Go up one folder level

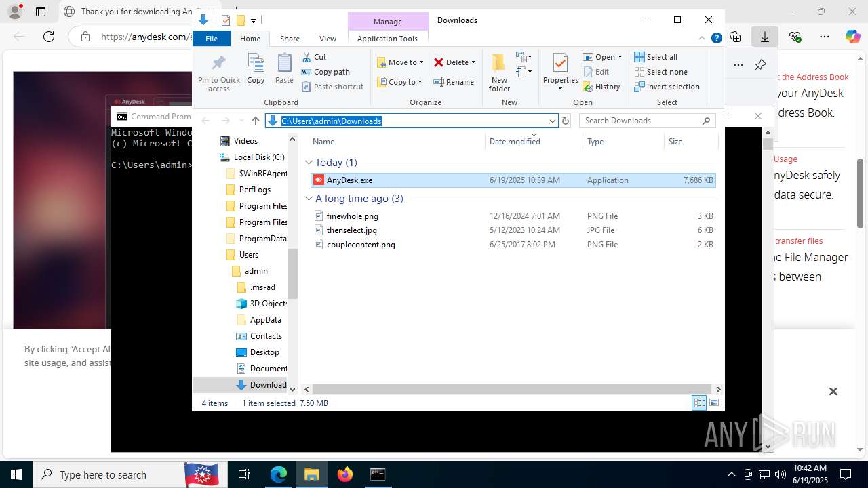255,121
